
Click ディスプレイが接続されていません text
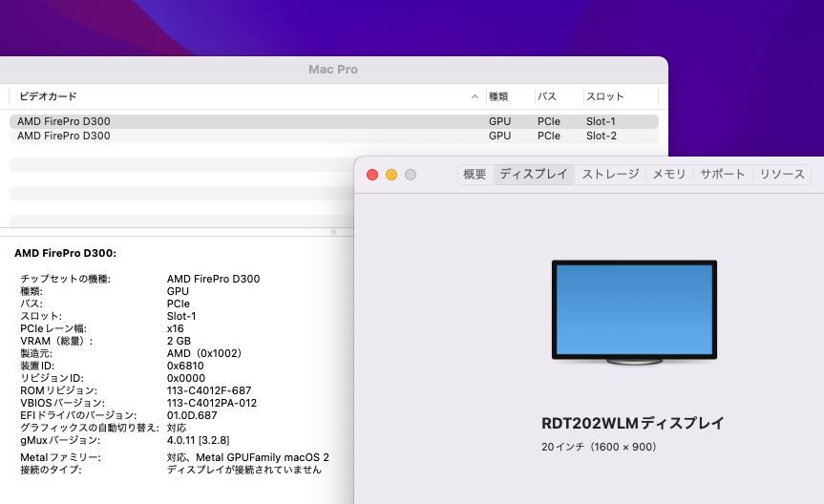pyautogui.click(x=243, y=470)
